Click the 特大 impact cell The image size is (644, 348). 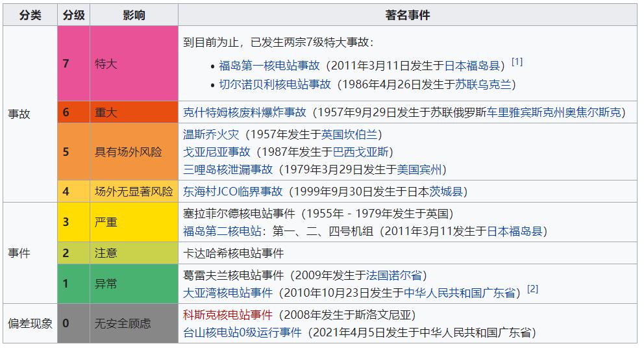tap(134, 63)
